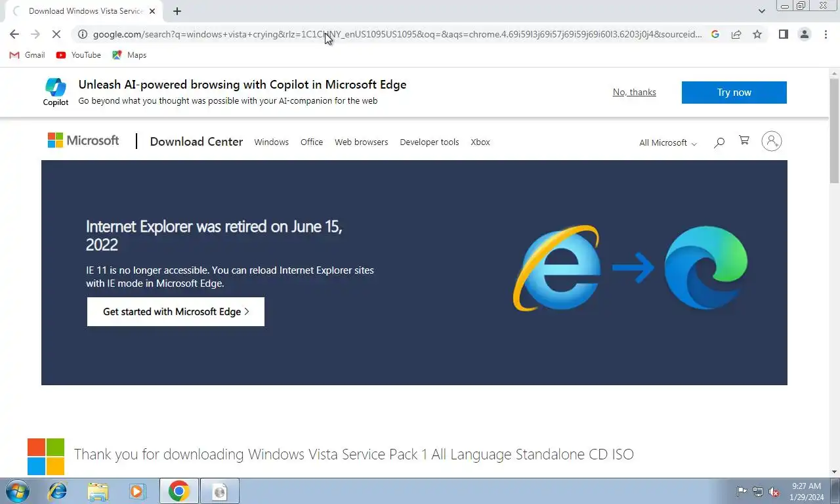Open tab search chevron
The width and height of the screenshot is (840, 504).
761,11
